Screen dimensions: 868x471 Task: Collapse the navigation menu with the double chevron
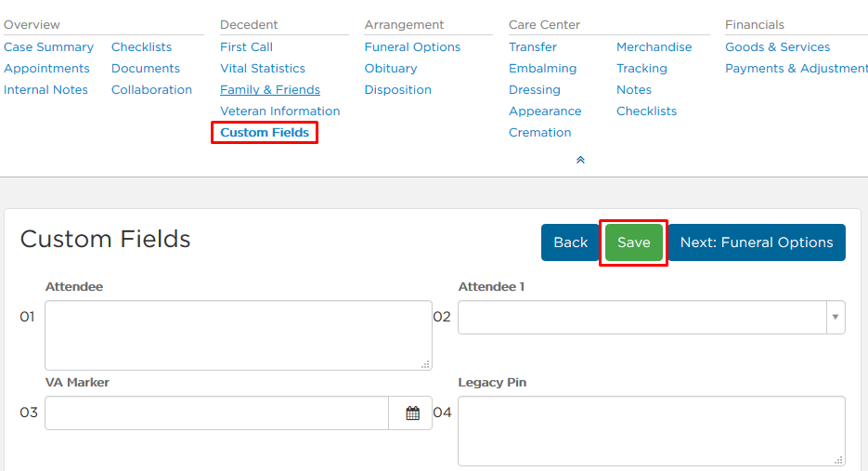click(580, 160)
